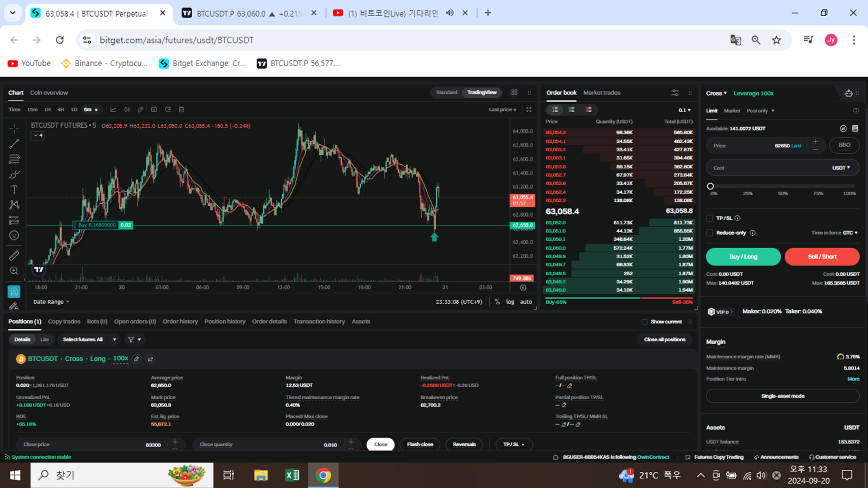Open Excel from the Windows taskbar
Image resolution: width=868 pixels, height=488 pixels.
[292, 475]
